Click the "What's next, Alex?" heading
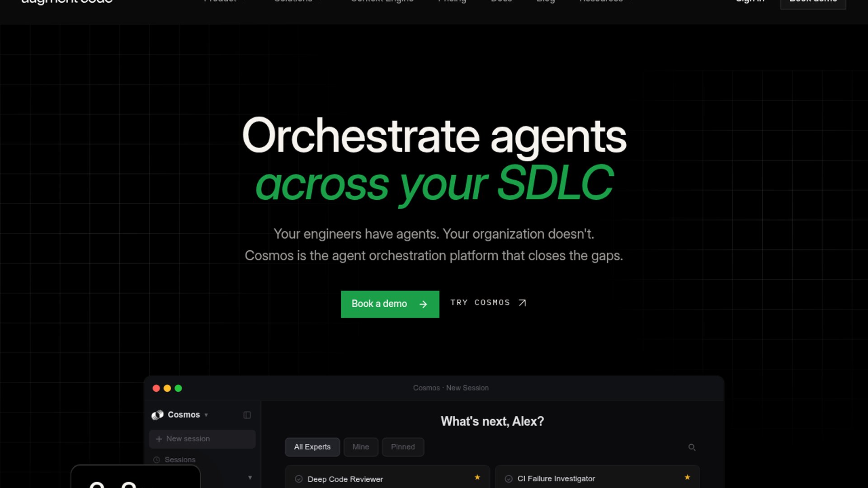Viewport: 868px width, 488px height. pyautogui.click(x=492, y=421)
